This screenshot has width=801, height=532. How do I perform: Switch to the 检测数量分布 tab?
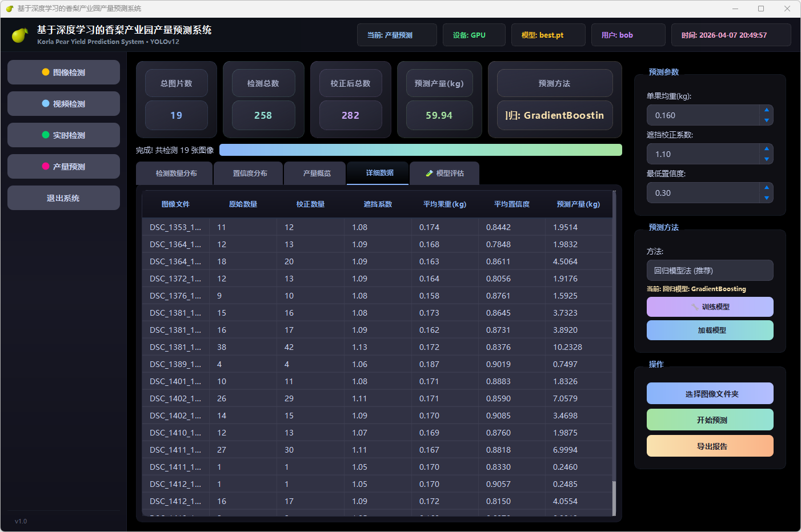(x=176, y=174)
